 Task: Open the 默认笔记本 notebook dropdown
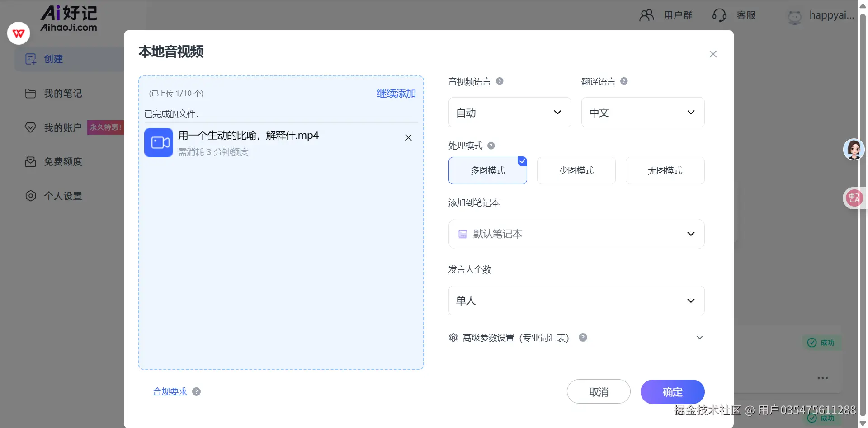[576, 234]
